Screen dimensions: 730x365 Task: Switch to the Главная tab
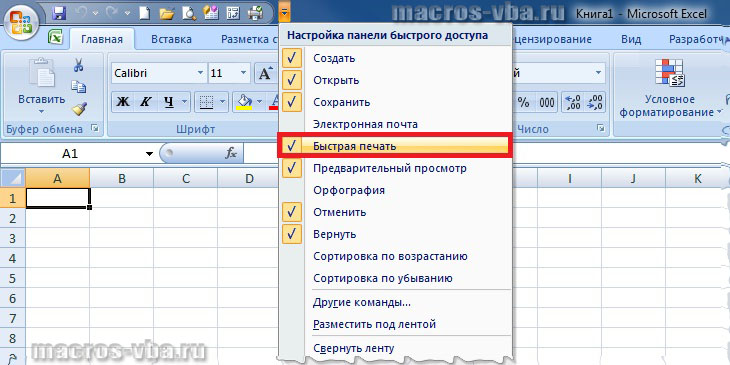pos(102,40)
